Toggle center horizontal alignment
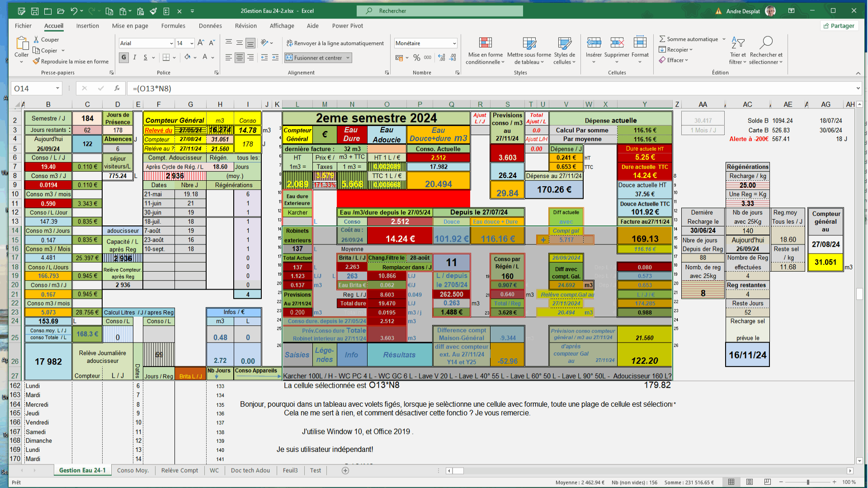Viewport: 868px width, 488px height. click(x=240, y=57)
